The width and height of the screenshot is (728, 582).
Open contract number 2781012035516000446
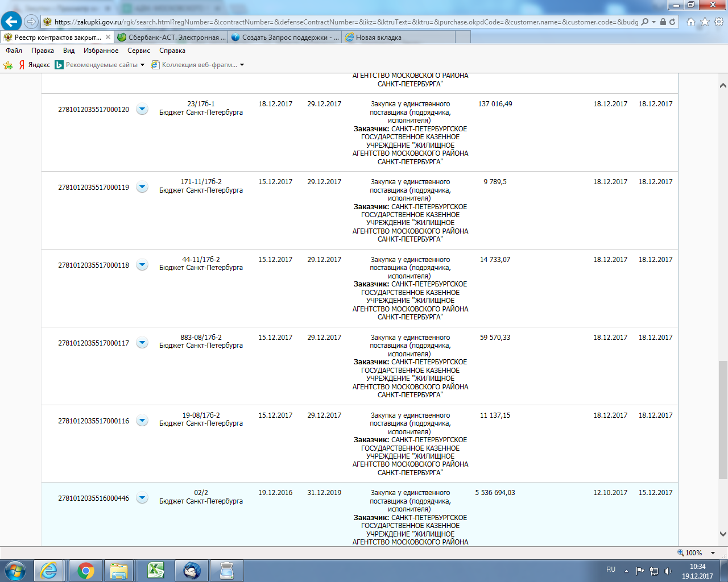(93, 498)
